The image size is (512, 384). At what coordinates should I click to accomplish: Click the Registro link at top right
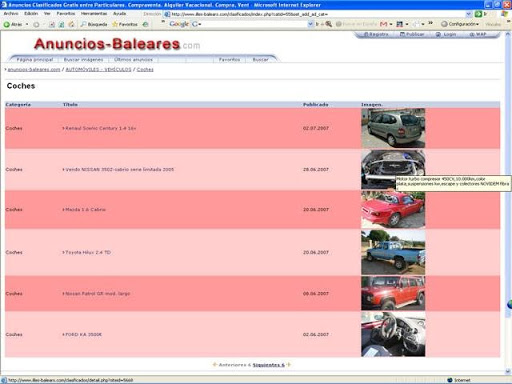(376, 34)
